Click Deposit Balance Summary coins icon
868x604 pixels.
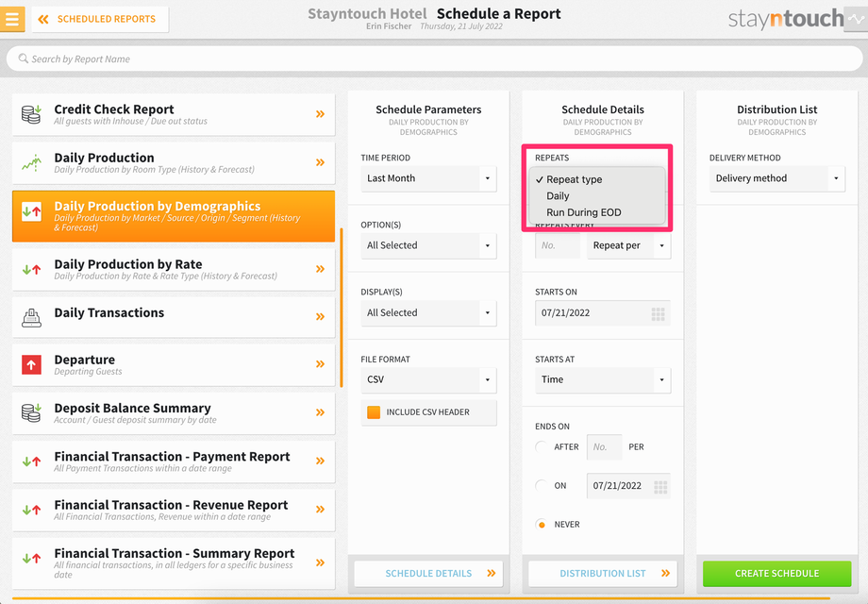(31, 413)
